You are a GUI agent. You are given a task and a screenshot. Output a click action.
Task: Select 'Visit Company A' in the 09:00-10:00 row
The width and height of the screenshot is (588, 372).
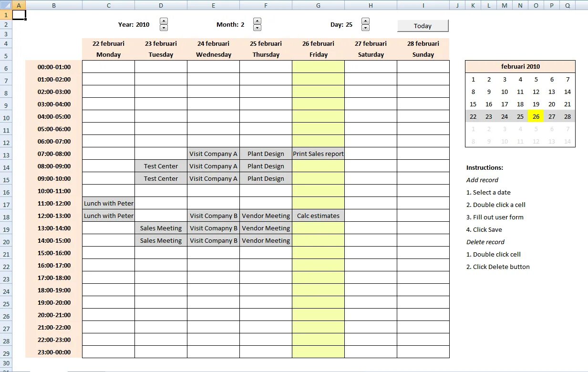[213, 178]
